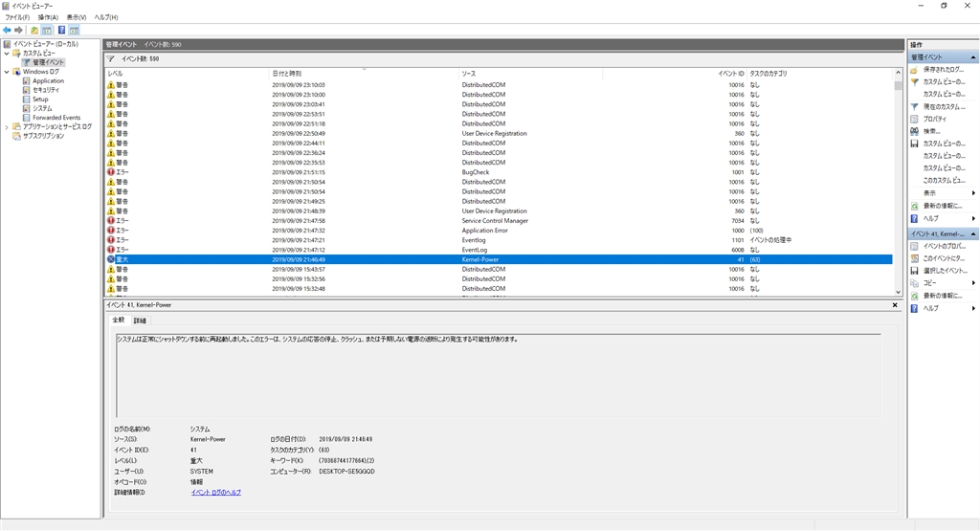The image size is (980, 531).
Task: Sort by タスクのカテゴリ column header
Action: tap(819, 74)
